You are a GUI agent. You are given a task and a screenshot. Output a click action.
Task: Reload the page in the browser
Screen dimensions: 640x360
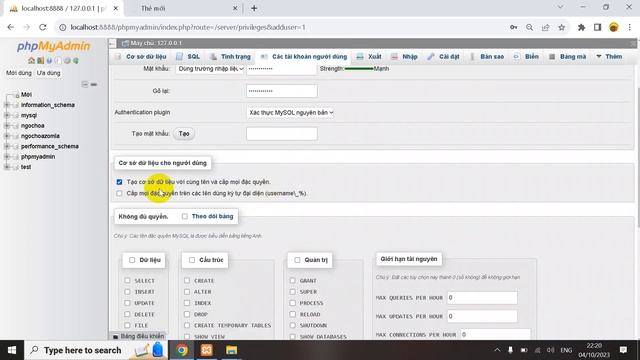pyautogui.click(x=42, y=27)
